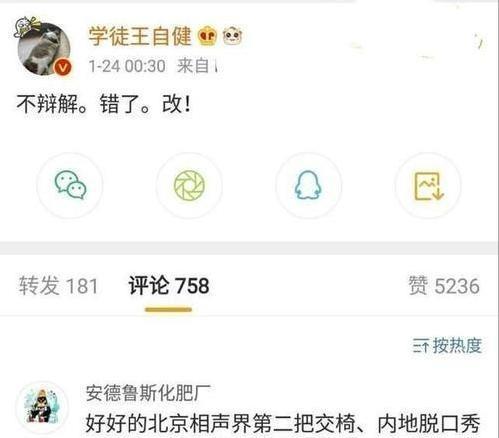Tap the orange verified V badge

pyautogui.click(x=63, y=67)
